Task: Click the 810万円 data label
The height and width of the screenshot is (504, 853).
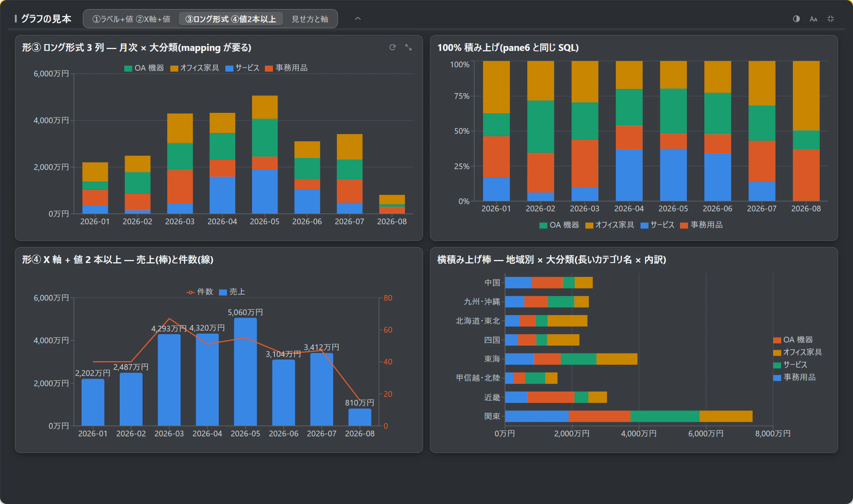Action: 360,403
